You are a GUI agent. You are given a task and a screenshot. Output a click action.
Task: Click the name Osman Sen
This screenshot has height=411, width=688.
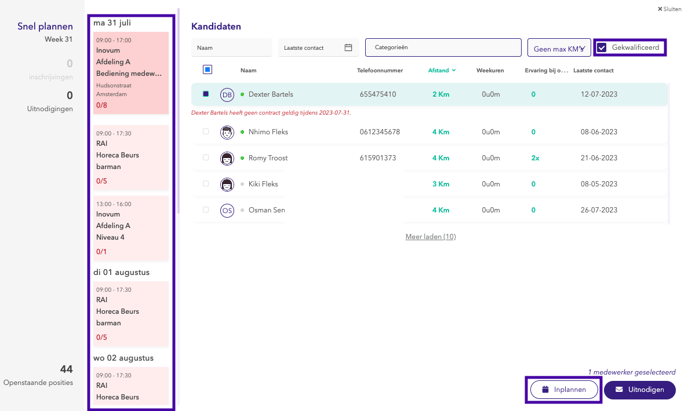point(267,210)
